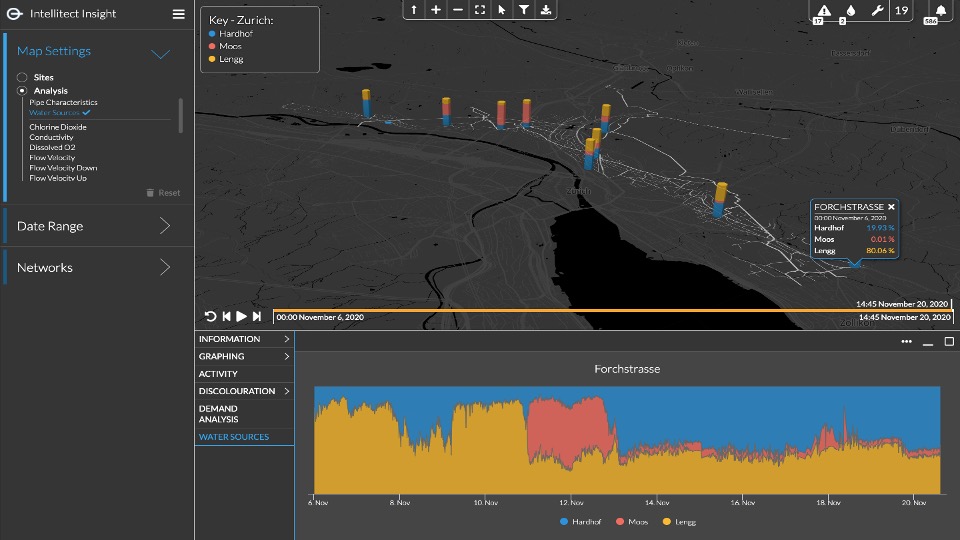Select the cursor pointer tool
960x540 pixels.
501,9
